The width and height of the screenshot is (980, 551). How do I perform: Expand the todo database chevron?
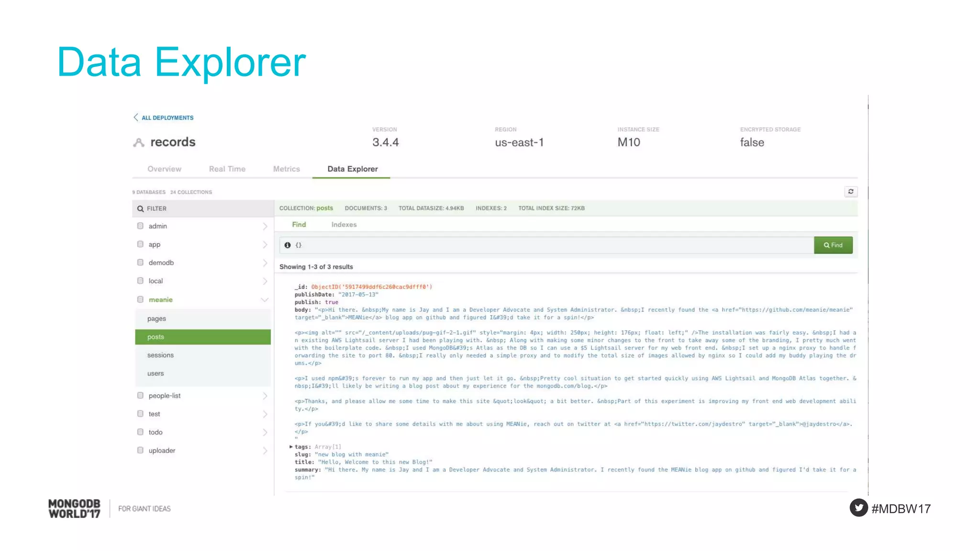point(265,432)
